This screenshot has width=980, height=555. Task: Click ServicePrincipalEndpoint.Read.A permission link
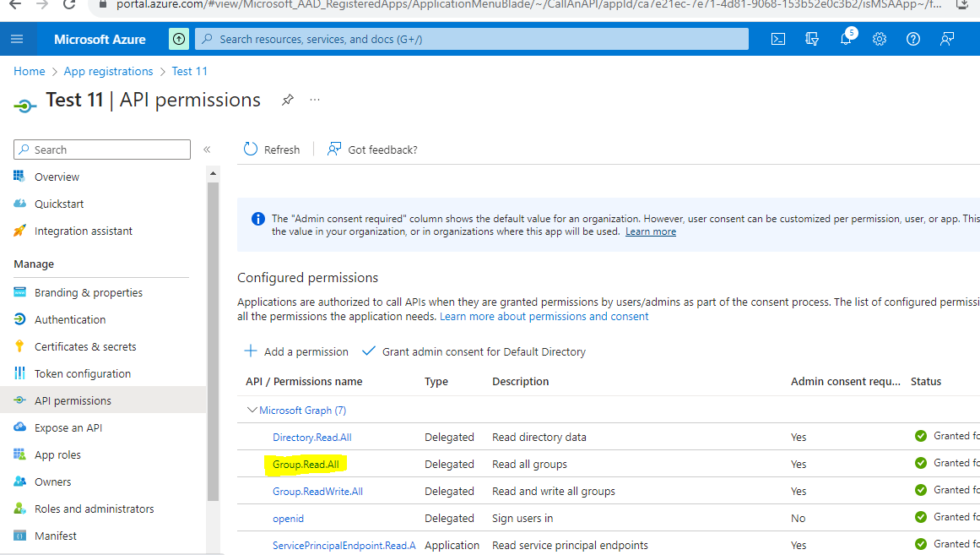344,546
